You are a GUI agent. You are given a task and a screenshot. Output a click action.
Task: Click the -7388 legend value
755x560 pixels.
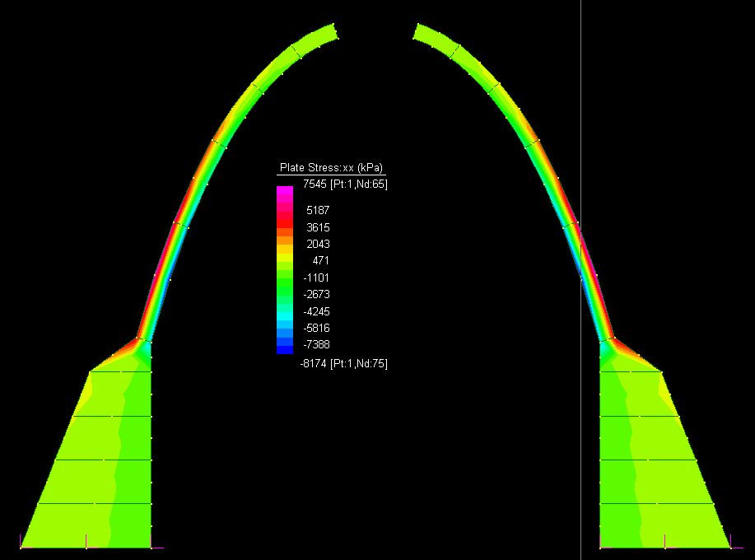click(x=316, y=344)
